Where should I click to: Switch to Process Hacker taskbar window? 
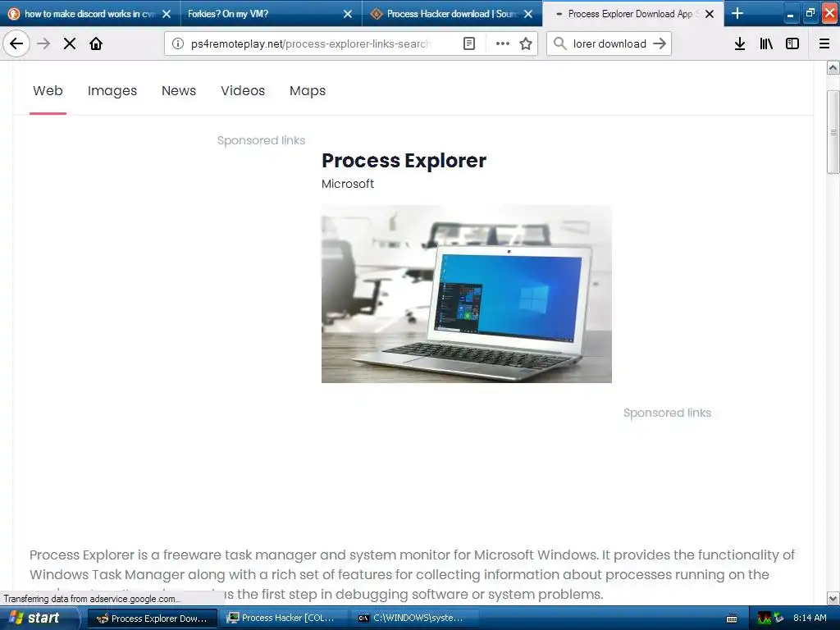[282, 619]
